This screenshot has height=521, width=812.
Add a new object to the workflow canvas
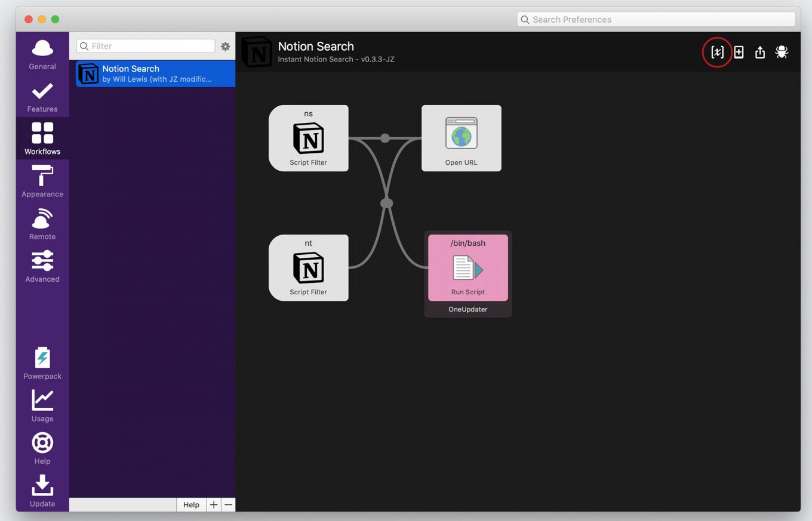[x=739, y=52]
